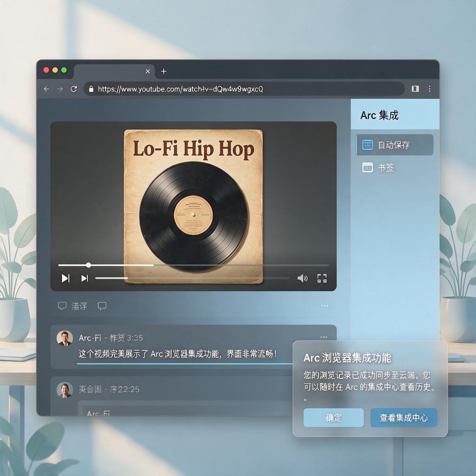Mute the video with the speaker icon
Screen dimensions: 476x476
click(302, 278)
